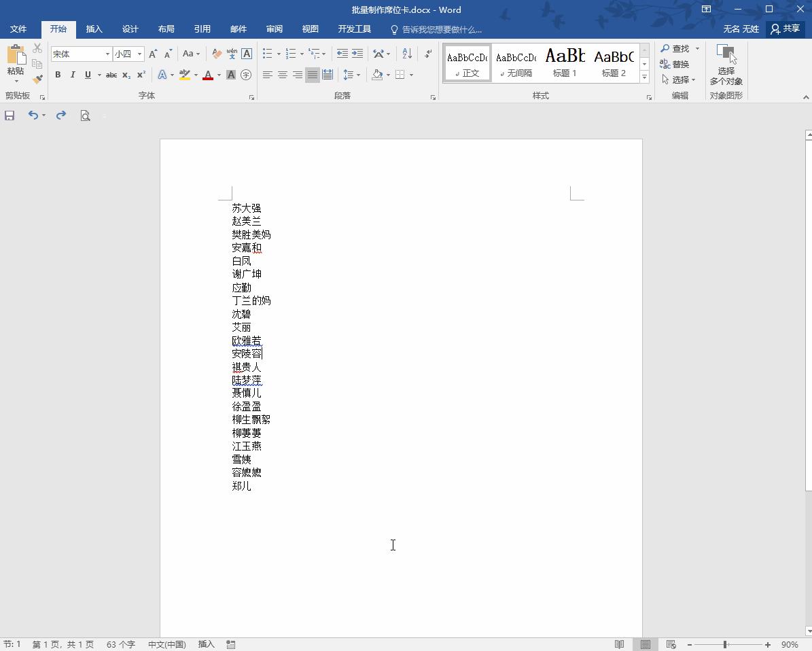Switch to the 邮件 ribbon tab
This screenshot has width=812, height=651.
tap(238, 29)
